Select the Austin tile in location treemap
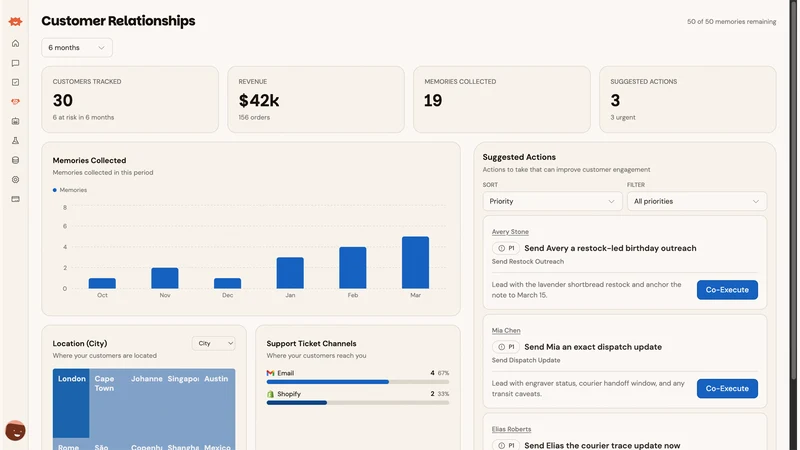The image size is (800, 450). coord(218,403)
